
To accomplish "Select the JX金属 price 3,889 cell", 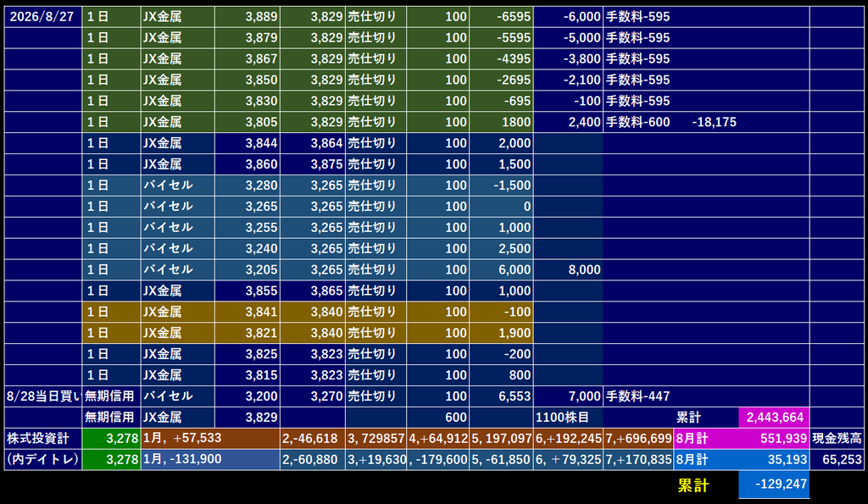I will [x=248, y=17].
